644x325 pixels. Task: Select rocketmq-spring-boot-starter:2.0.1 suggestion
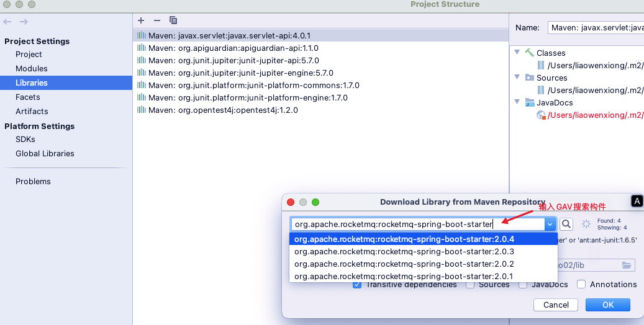tap(424, 276)
